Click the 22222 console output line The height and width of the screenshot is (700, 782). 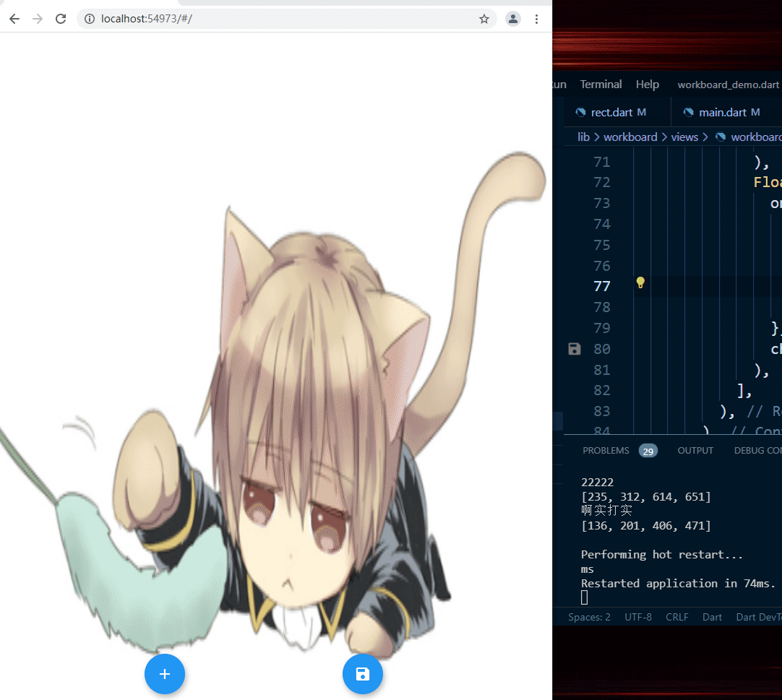pyautogui.click(x=597, y=482)
